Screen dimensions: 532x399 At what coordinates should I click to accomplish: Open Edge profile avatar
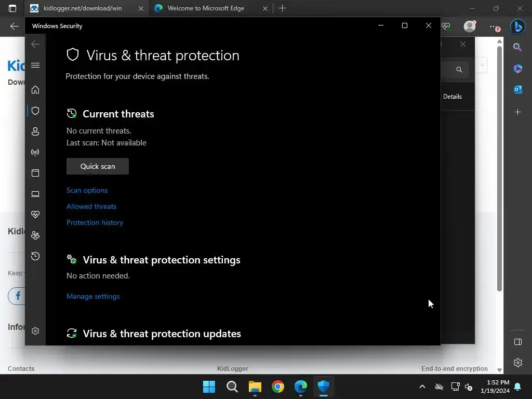[470, 26]
